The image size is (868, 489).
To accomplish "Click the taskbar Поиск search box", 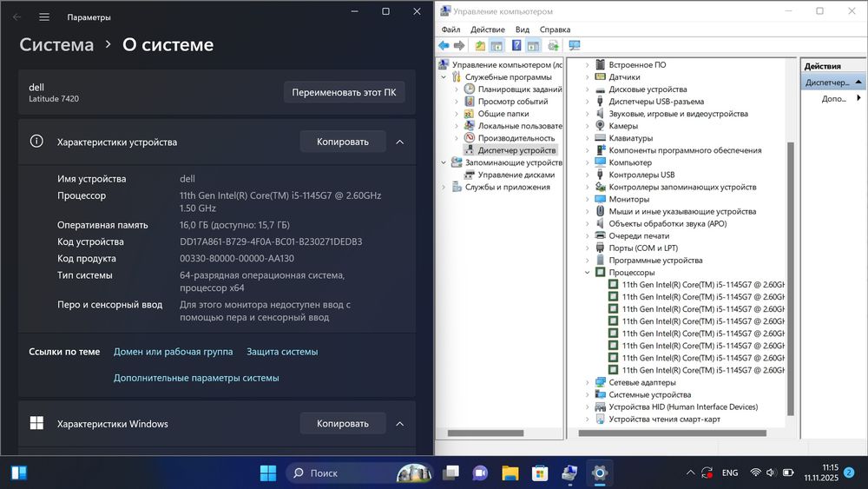I will pos(358,473).
